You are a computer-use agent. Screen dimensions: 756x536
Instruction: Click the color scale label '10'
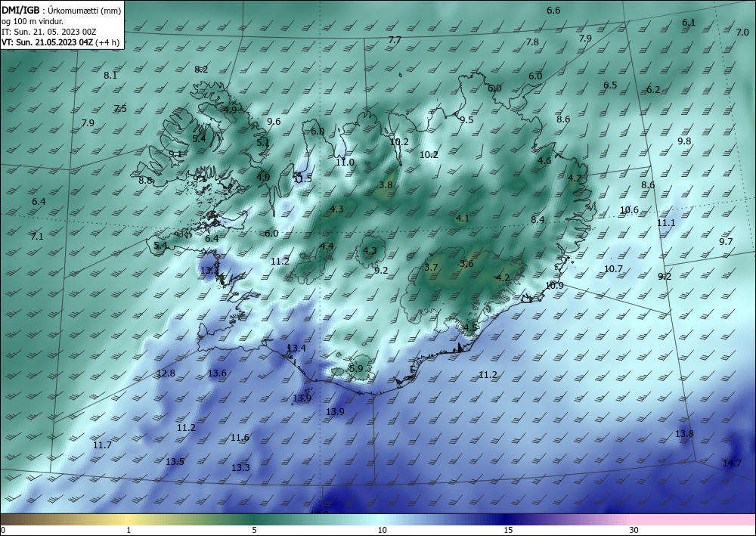click(382, 531)
